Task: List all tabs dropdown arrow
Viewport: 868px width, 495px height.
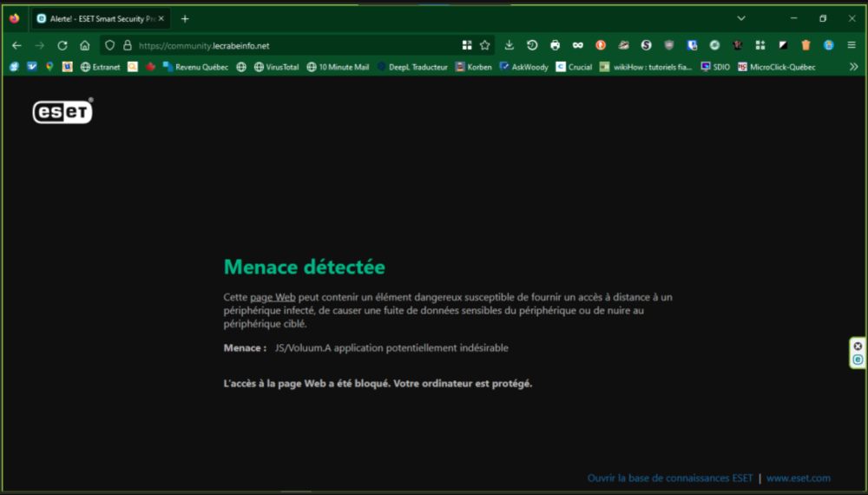Action: point(741,18)
